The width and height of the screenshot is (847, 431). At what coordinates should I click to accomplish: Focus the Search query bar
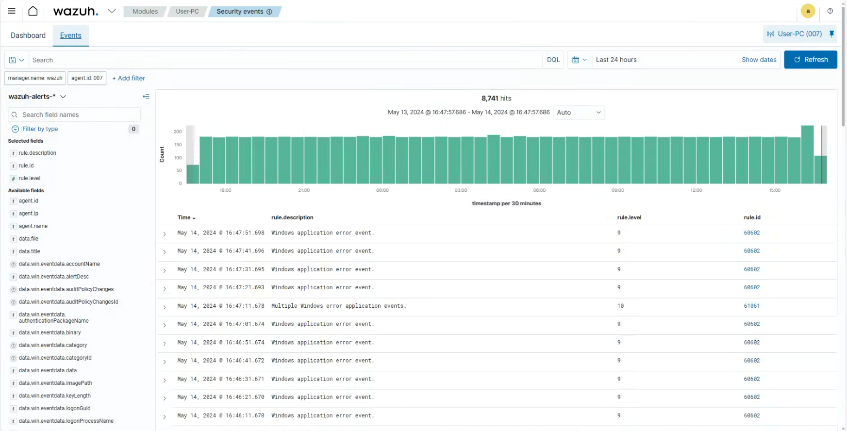[285, 60]
